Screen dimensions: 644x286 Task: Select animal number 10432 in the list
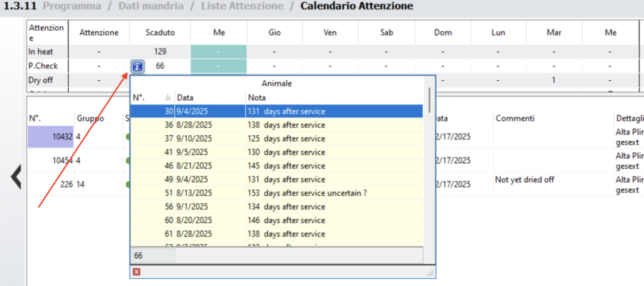click(50, 137)
